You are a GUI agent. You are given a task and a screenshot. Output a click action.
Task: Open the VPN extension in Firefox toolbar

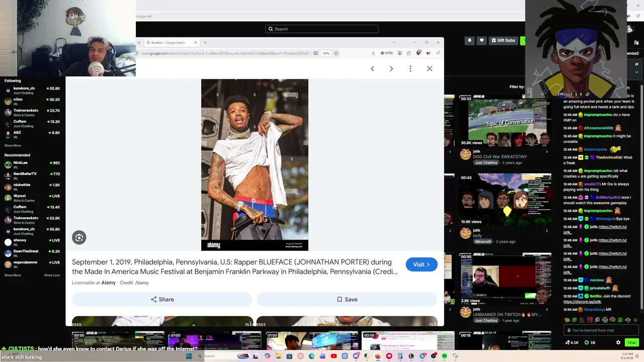click(x=386, y=53)
